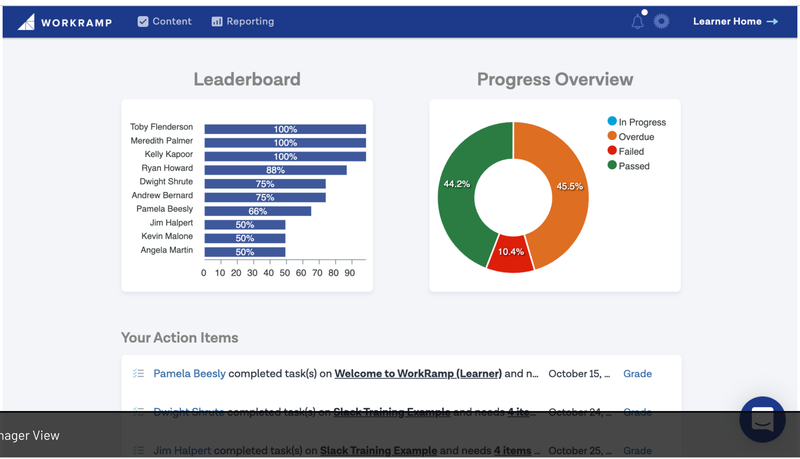Click the Your Action Items heading
Image resolution: width=800 pixels, height=459 pixels.
(x=180, y=338)
